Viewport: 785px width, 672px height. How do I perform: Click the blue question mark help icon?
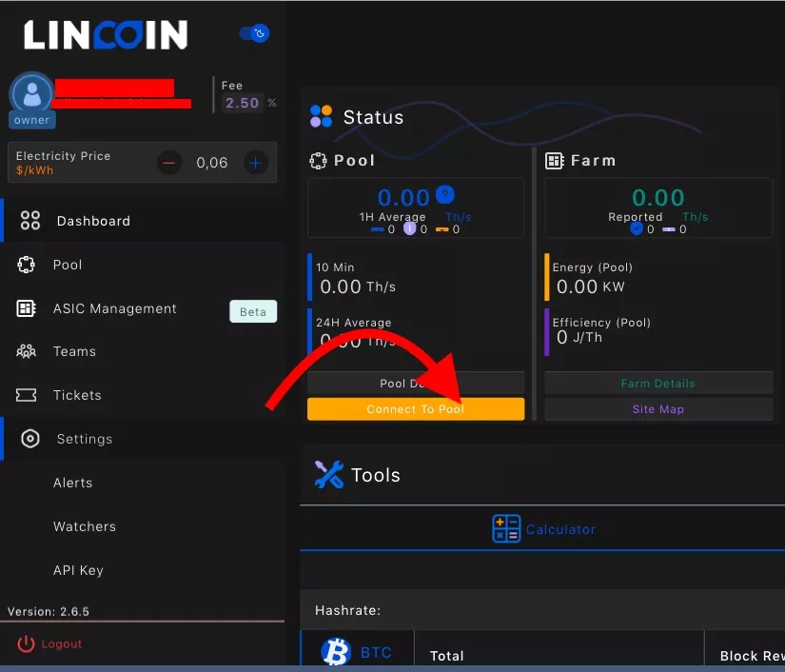pyautogui.click(x=444, y=195)
